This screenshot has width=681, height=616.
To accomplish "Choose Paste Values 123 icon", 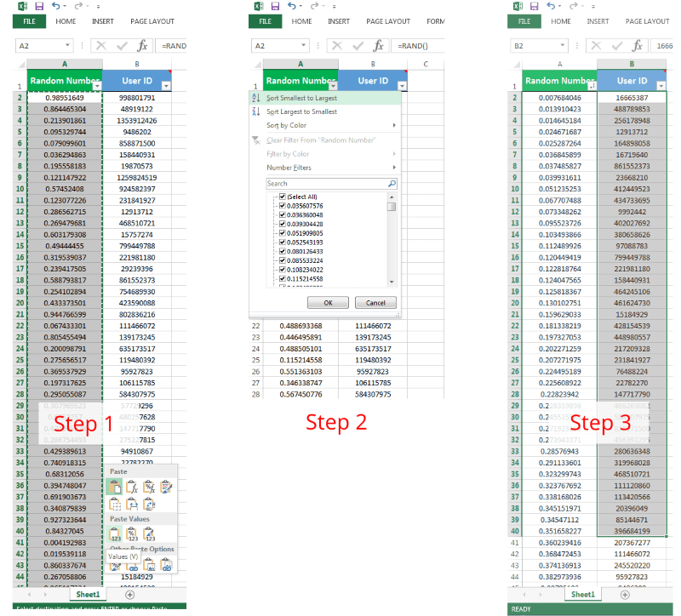I will pos(115,534).
